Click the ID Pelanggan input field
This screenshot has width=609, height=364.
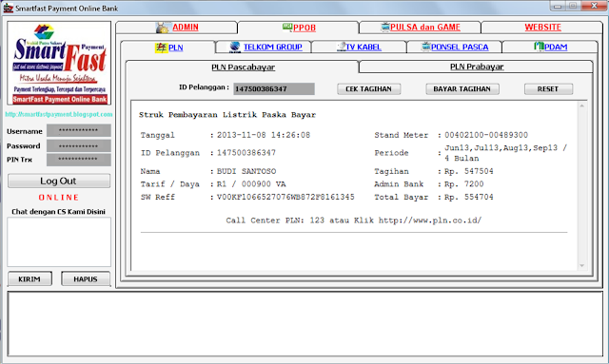coord(274,89)
